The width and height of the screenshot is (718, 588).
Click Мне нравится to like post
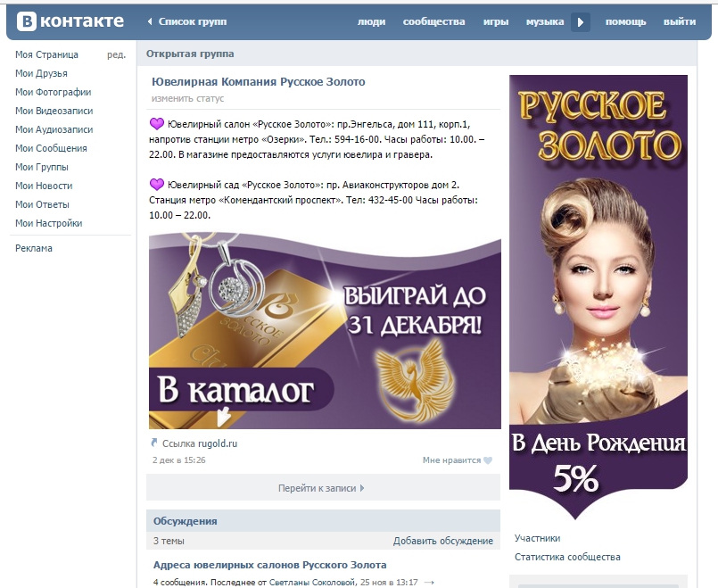pyautogui.click(x=451, y=460)
